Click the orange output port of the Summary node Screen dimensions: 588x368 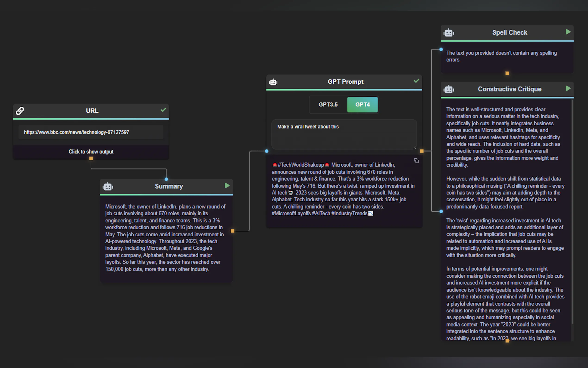(232, 231)
